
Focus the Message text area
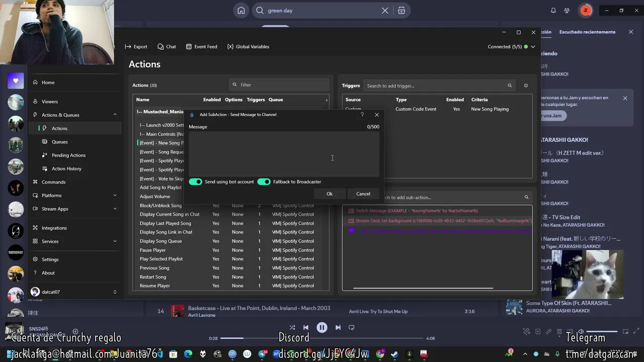[x=284, y=154]
